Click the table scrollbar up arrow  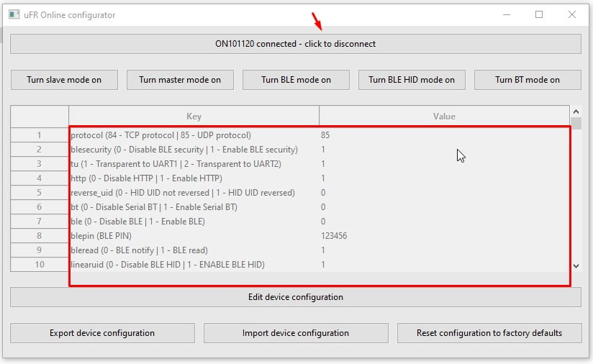point(576,112)
